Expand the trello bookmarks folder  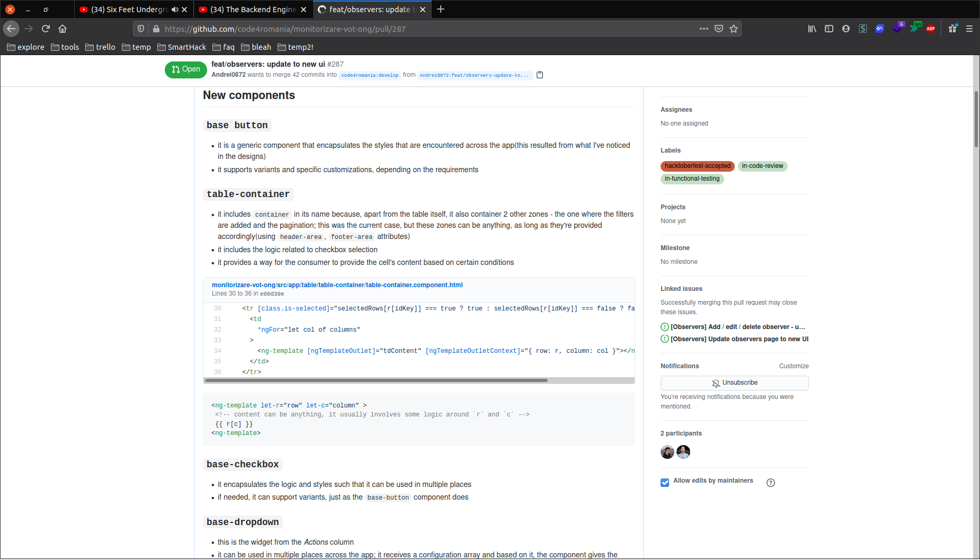click(x=100, y=47)
